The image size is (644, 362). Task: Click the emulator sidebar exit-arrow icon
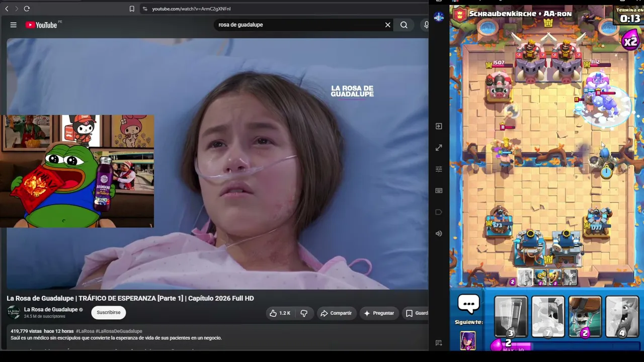coord(439,126)
